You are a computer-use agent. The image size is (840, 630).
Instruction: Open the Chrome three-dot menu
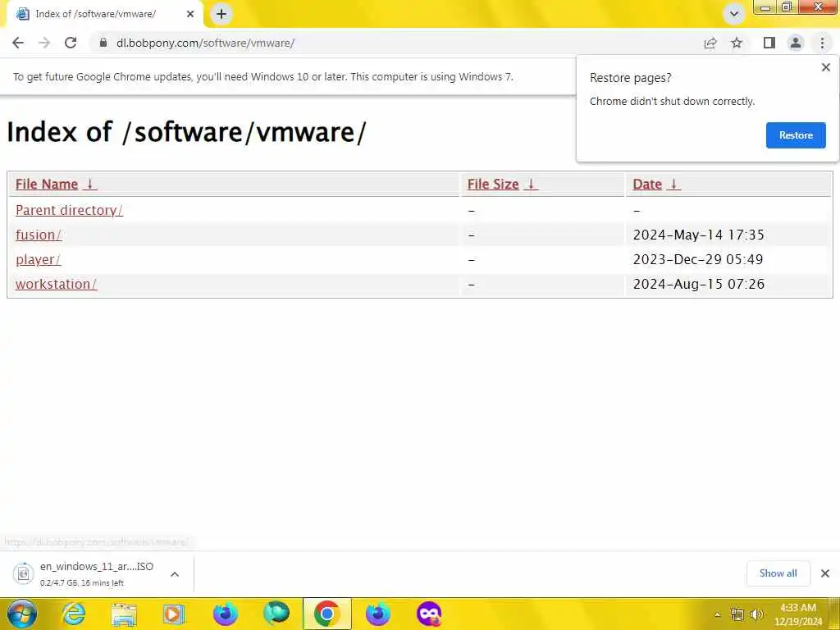822,43
